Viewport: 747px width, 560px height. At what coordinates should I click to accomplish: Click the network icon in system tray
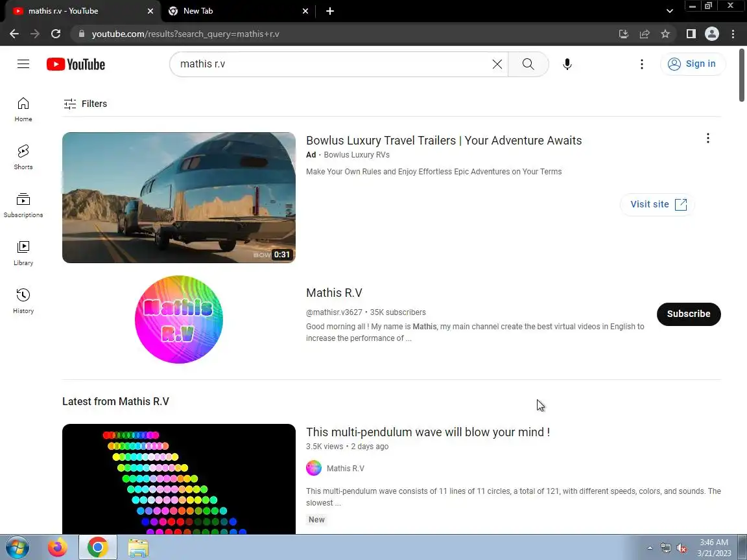click(x=665, y=548)
